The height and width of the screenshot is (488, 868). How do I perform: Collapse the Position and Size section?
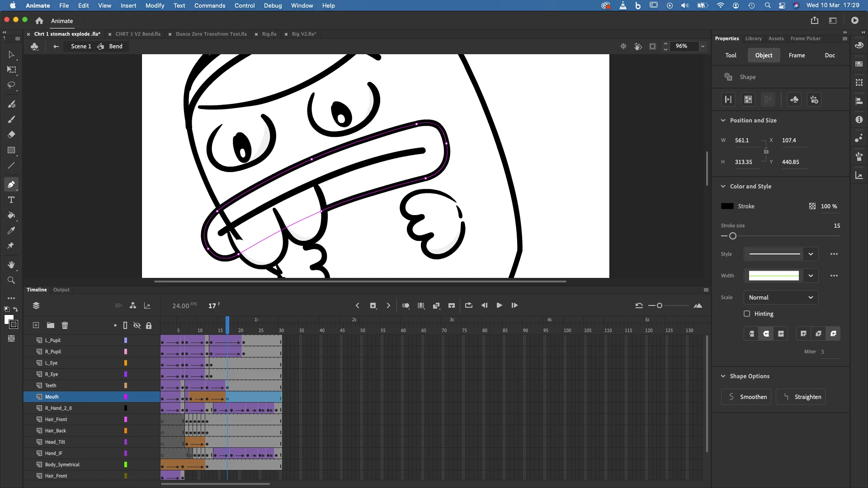click(723, 120)
